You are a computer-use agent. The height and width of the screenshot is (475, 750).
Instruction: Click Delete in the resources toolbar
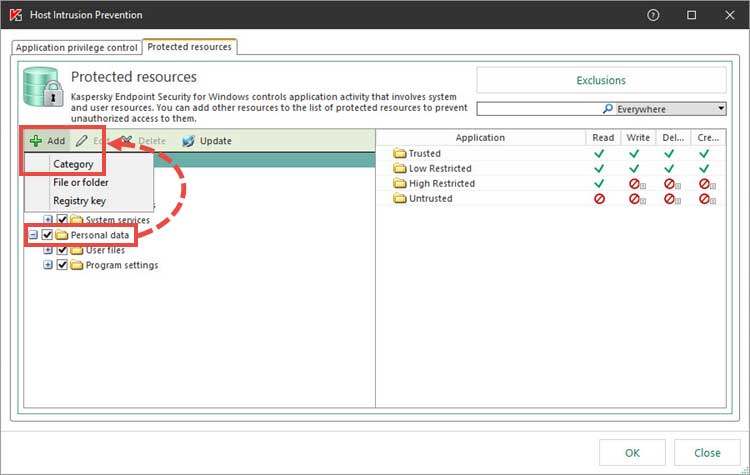(143, 141)
